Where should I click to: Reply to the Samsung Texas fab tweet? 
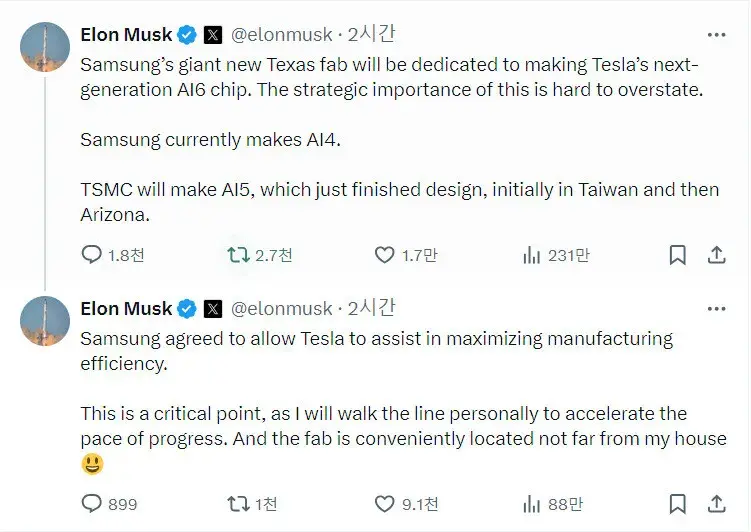[92, 256]
